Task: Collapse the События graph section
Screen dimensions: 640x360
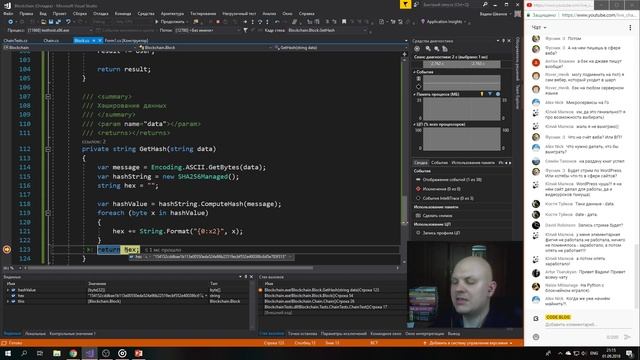Action: pyautogui.click(x=414, y=72)
